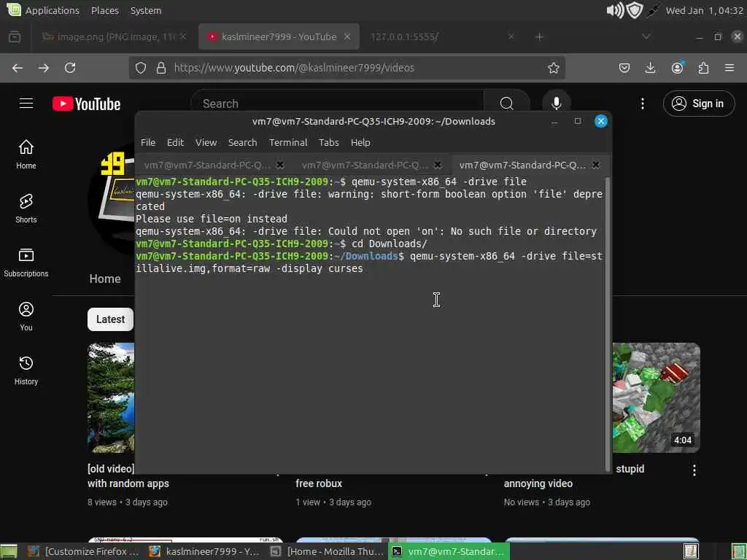Open Subscriptions in YouTube sidebar

pos(26,262)
